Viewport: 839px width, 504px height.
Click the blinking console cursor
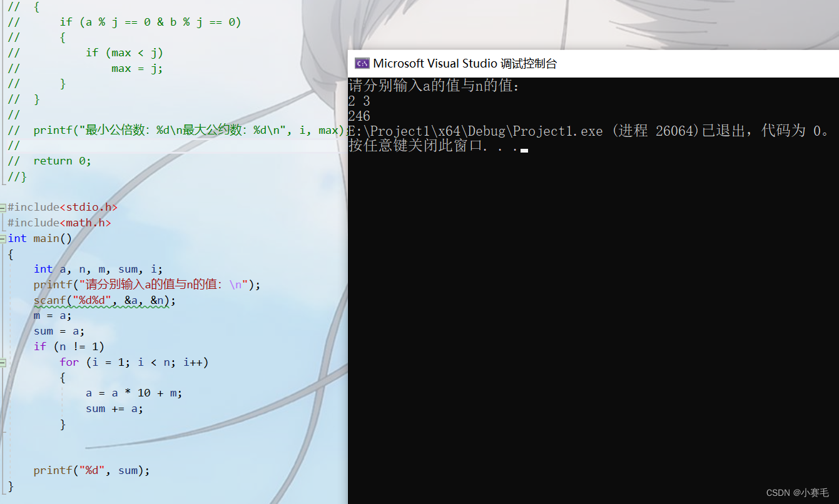point(523,150)
